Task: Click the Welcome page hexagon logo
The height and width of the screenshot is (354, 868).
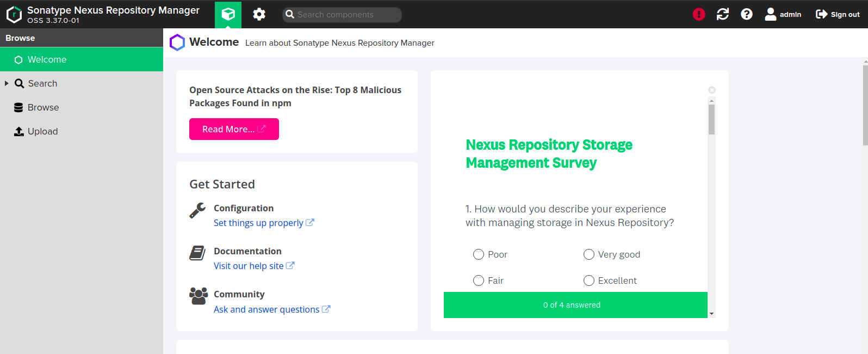Action: coord(177,42)
